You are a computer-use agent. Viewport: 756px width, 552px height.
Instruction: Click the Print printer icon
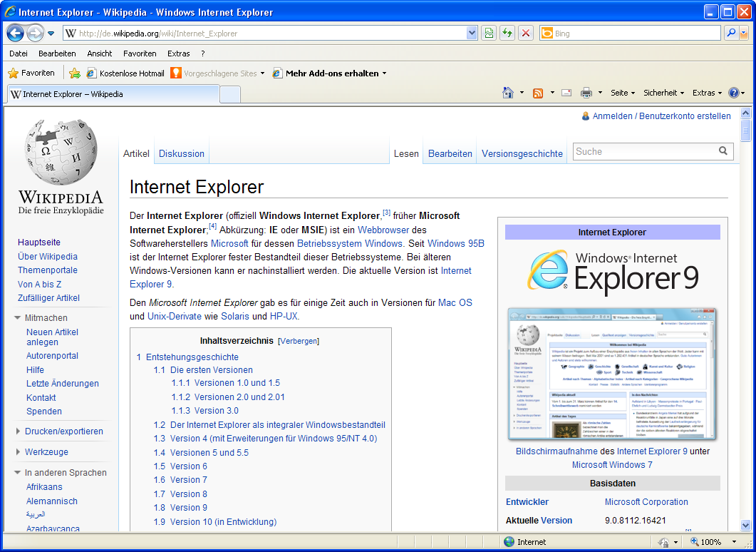pyautogui.click(x=586, y=93)
